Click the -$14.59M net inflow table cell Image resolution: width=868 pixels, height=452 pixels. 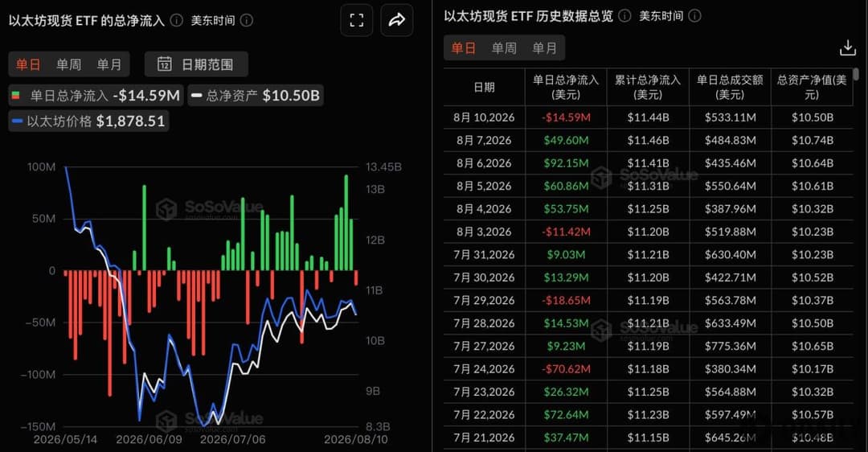tap(566, 117)
